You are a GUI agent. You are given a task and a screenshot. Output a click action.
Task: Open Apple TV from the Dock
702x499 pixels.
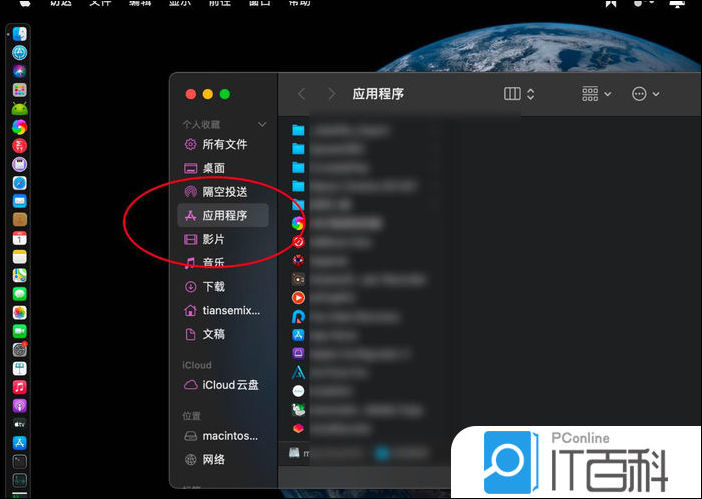point(19,424)
